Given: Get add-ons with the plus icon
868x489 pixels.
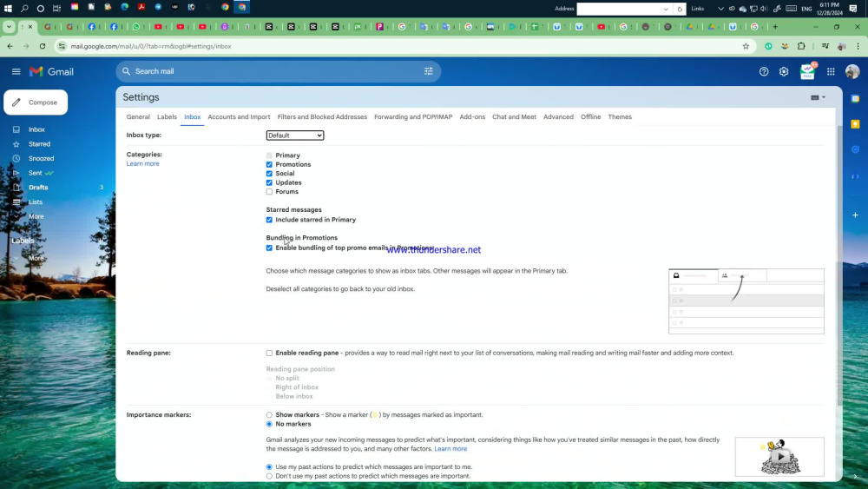Looking at the screenshot, I should 855,215.
